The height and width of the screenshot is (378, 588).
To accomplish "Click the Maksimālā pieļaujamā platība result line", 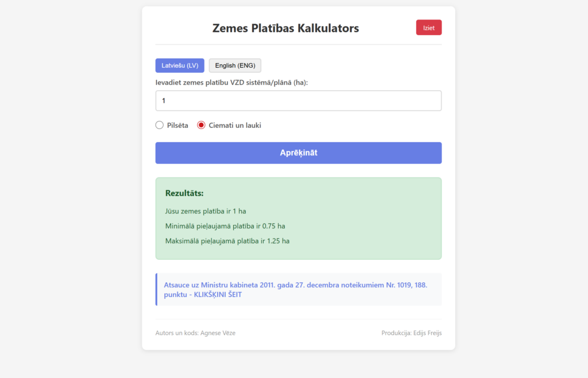I will click(227, 241).
